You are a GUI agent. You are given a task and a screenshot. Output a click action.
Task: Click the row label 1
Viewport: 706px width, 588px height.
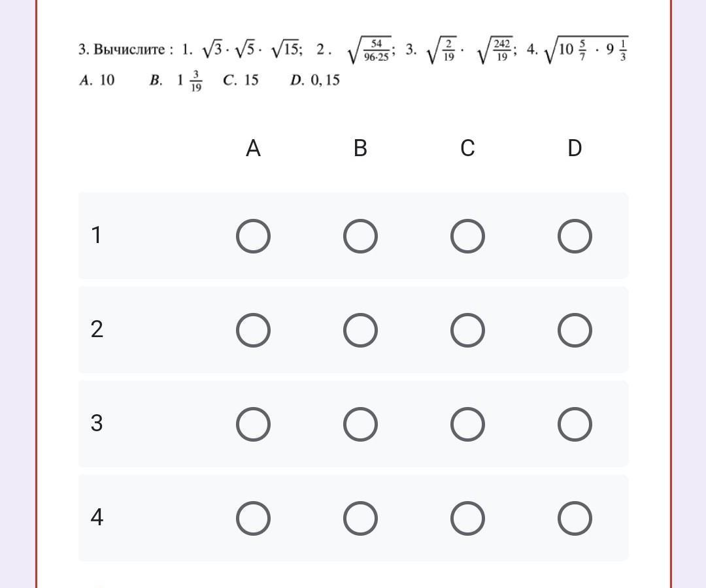tap(96, 235)
